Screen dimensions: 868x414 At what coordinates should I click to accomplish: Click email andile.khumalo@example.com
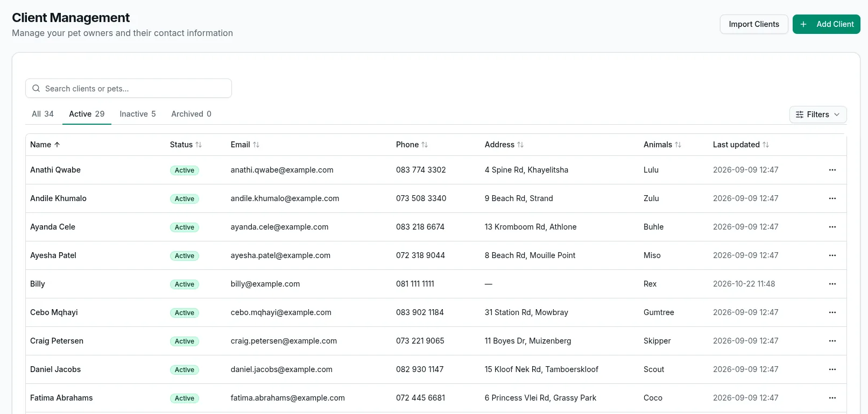pyautogui.click(x=285, y=198)
